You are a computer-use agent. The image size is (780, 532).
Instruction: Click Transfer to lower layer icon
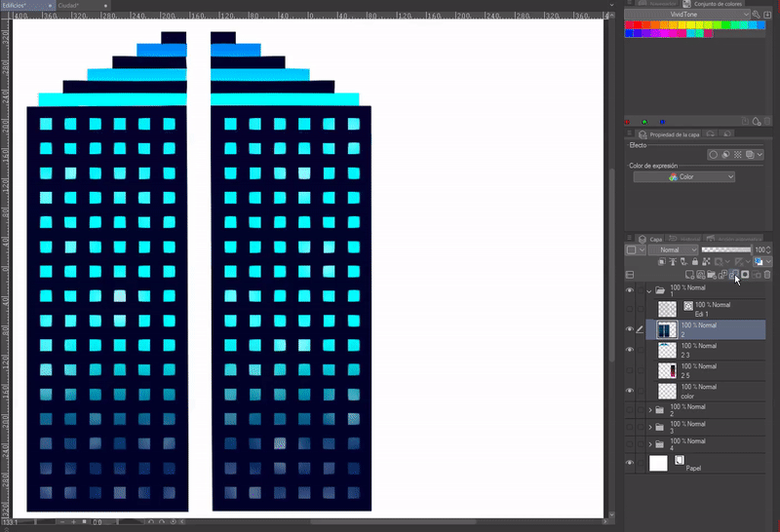pyautogui.click(x=722, y=275)
